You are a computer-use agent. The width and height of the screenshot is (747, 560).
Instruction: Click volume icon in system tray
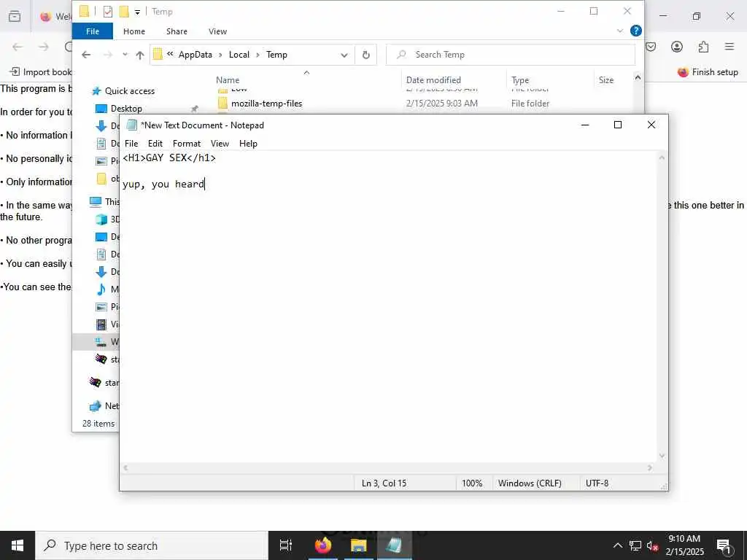(652, 545)
